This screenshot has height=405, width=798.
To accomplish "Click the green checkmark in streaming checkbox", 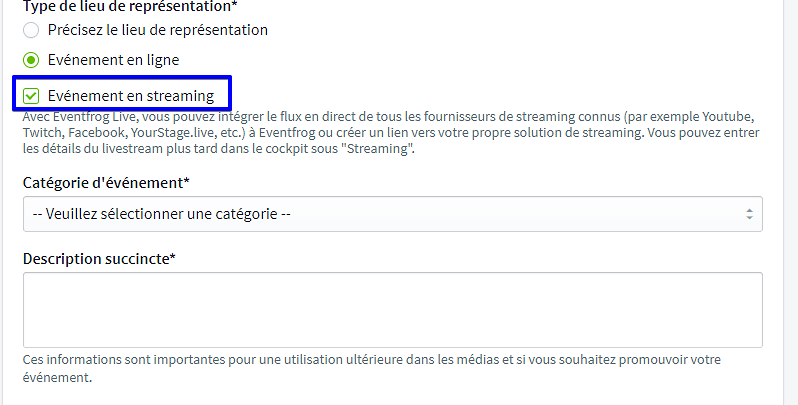I will click(x=31, y=96).
